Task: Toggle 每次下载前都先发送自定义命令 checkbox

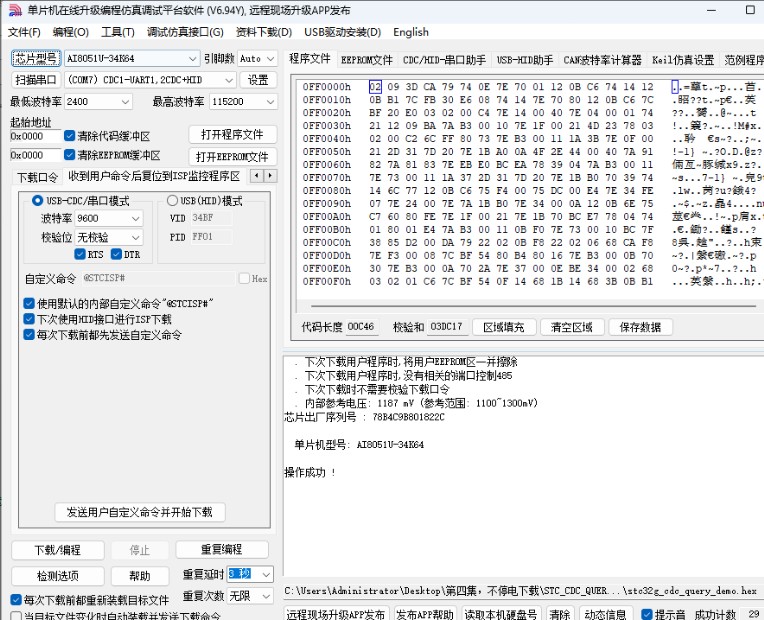Action: pyautogui.click(x=29, y=334)
